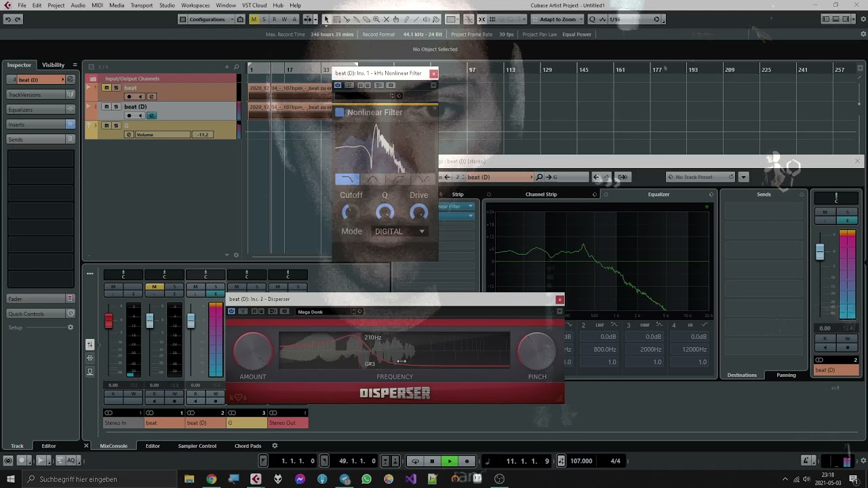Viewport: 868px width, 488px height.
Task: Adjust the Drive knob in Nonlinear Filter
Action: (418, 213)
